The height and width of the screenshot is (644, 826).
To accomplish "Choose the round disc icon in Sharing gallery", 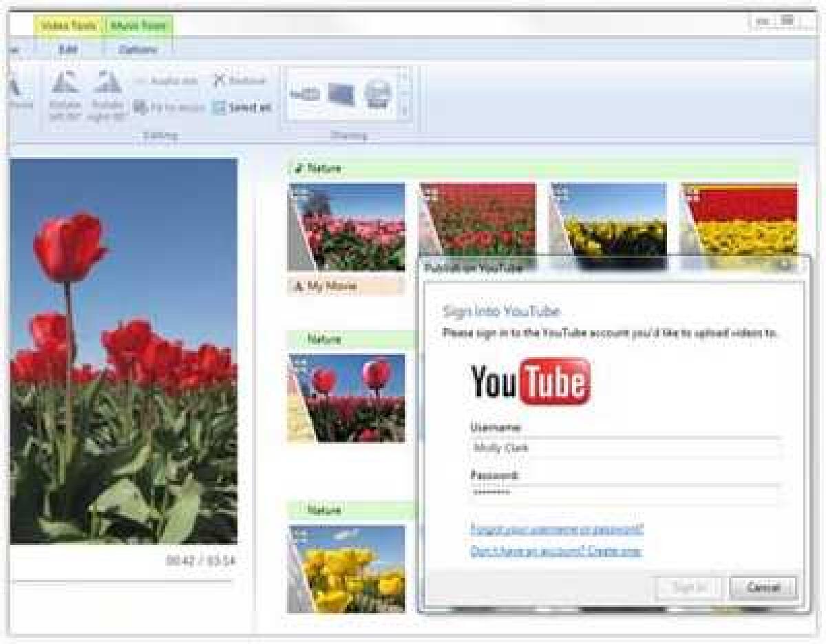I will click(x=378, y=94).
